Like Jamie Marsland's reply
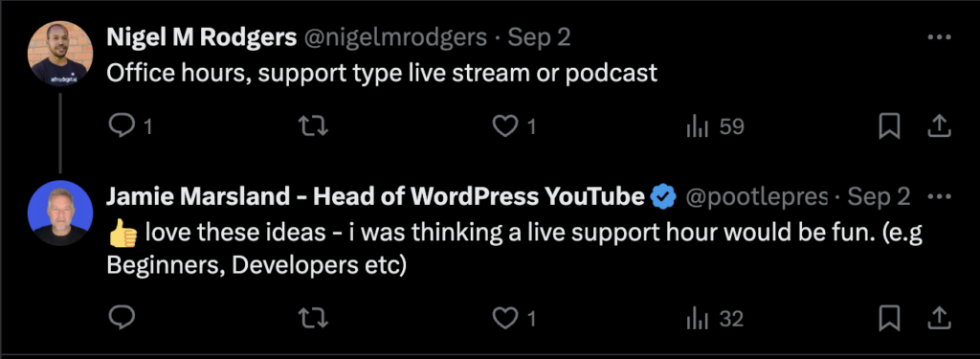 [514, 320]
